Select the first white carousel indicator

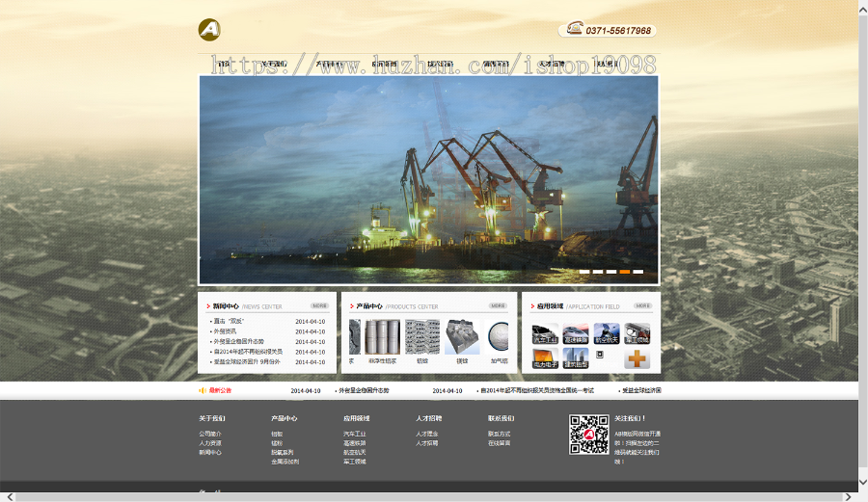tap(584, 272)
